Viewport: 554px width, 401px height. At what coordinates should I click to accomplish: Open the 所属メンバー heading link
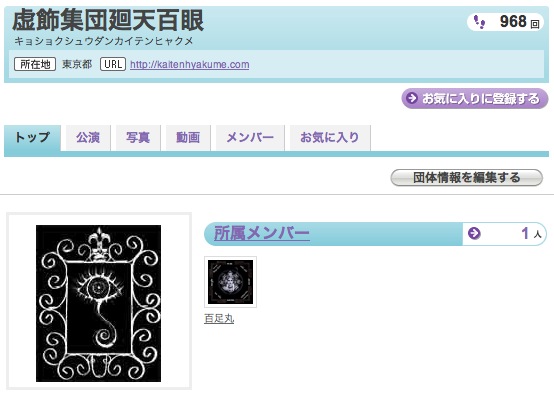(262, 233)
